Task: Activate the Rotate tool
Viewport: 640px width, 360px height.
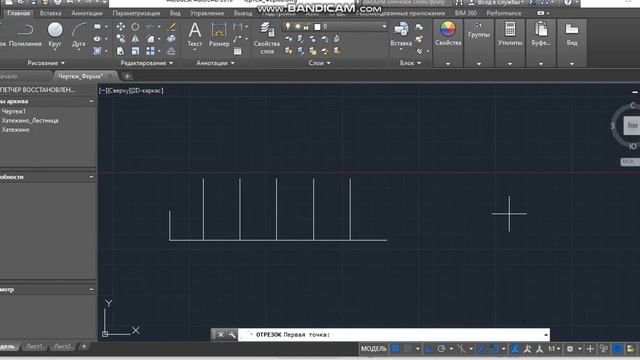Action: [x=135, y=27]
